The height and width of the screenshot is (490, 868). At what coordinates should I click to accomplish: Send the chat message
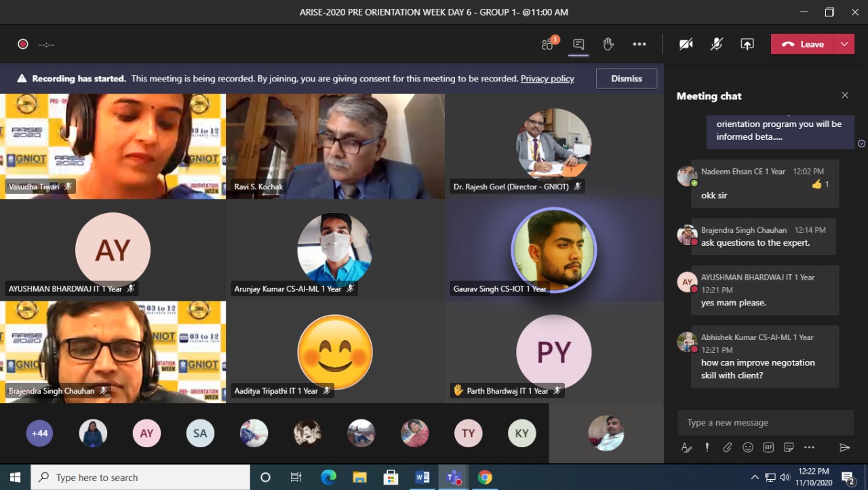pos(844,447)
